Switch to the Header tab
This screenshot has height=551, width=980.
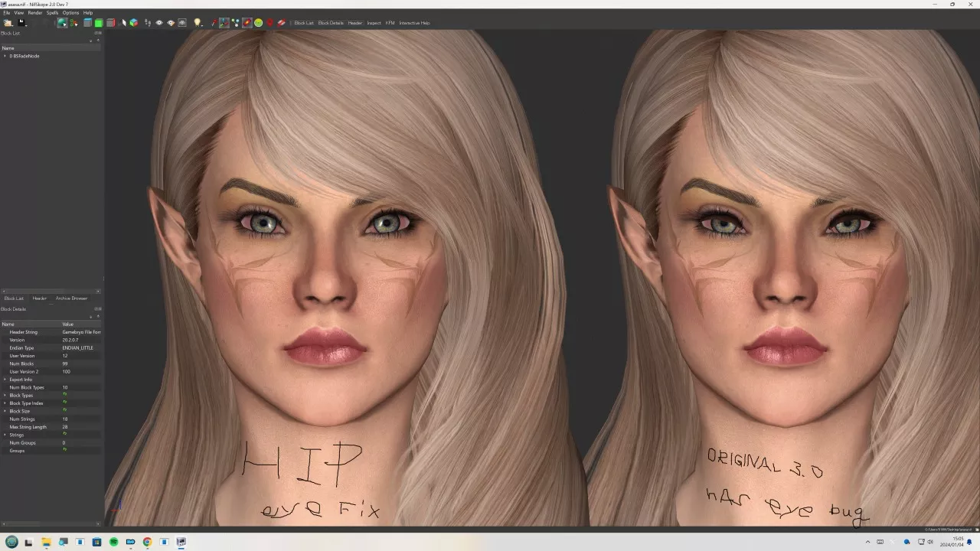[x=40, y=298]
